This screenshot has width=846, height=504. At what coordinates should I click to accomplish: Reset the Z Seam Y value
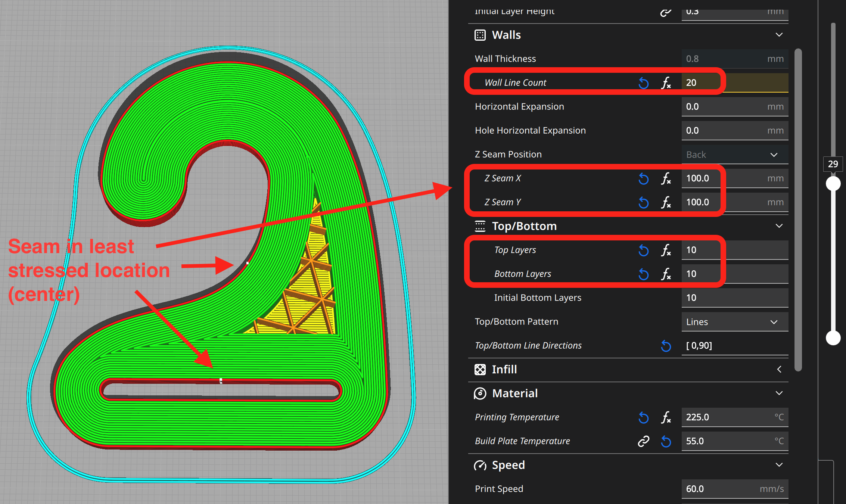[x=644, y=202]
